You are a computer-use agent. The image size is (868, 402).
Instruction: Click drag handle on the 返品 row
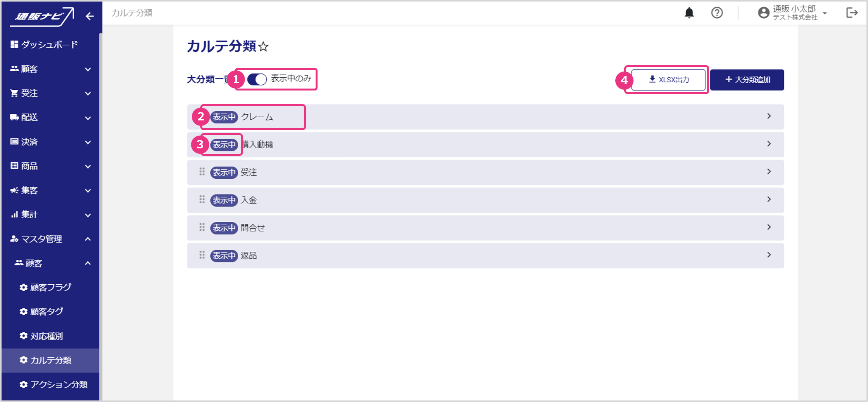pos(202,255)
